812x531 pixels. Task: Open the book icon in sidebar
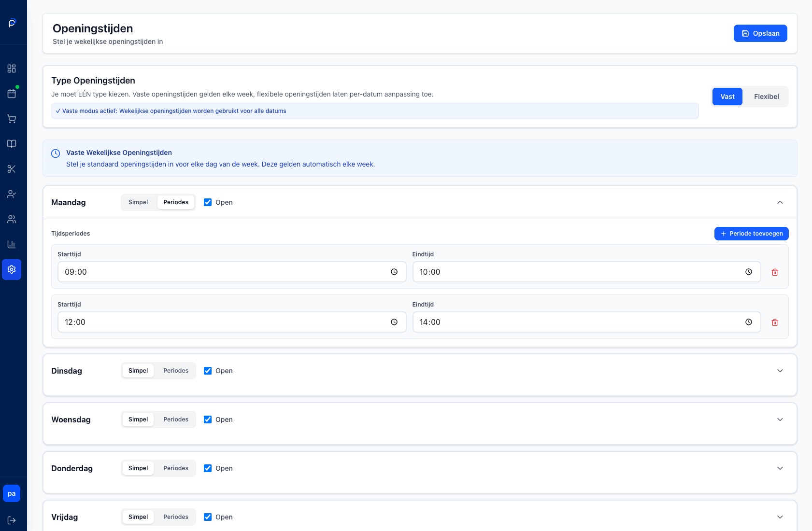tap(12, 144)
